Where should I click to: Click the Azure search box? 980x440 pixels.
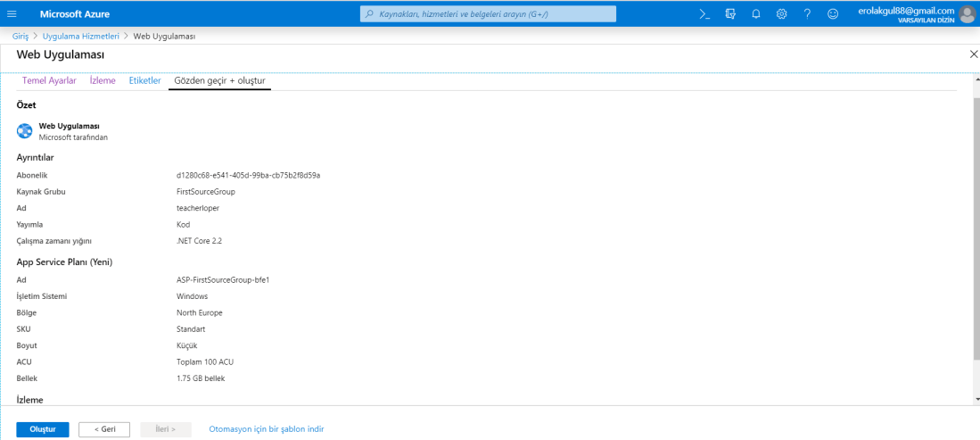point(488,13)
